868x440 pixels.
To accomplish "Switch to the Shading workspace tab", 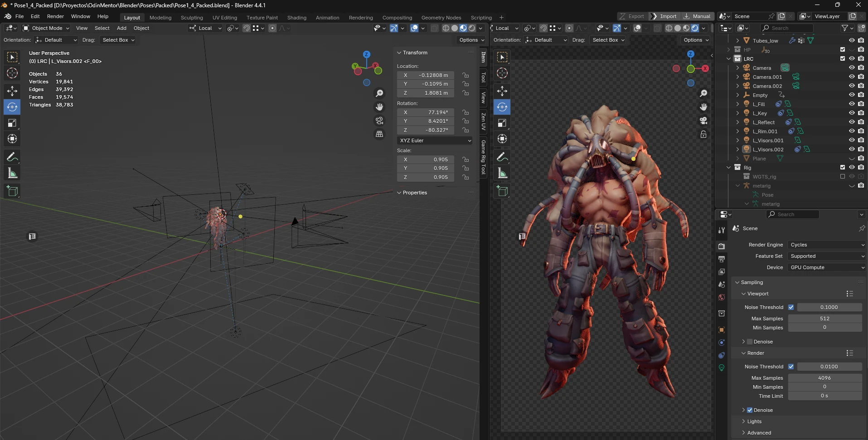I will 297,18.
